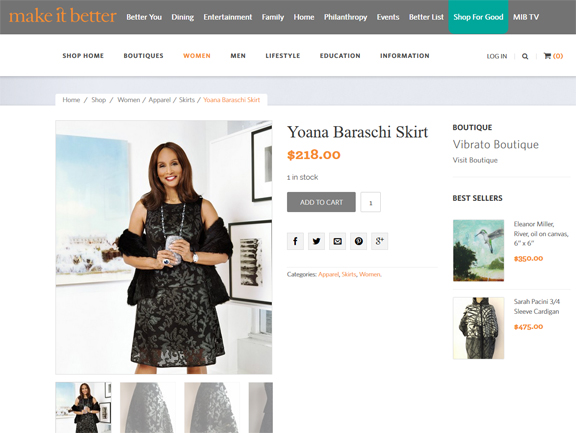Viewport: 576px width, 433px height.
Task: Email this product using envelope icon
Action: coord(337,241)
